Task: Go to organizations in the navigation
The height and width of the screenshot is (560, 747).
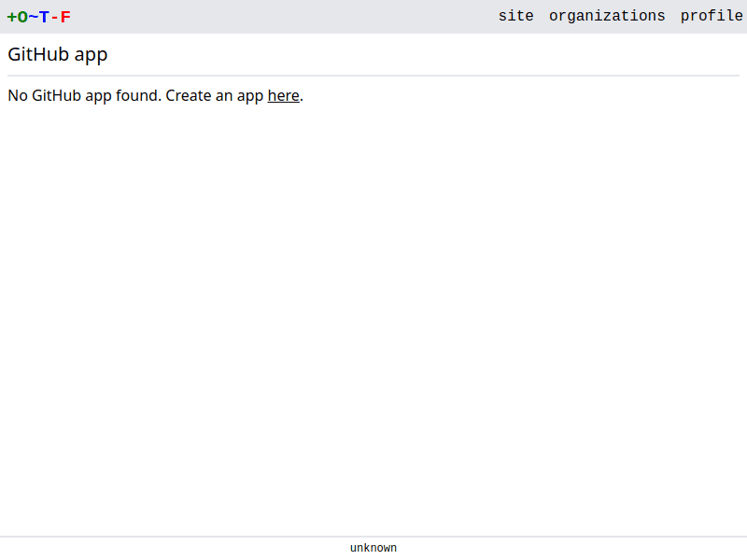Action: click(x=607, y=16)
